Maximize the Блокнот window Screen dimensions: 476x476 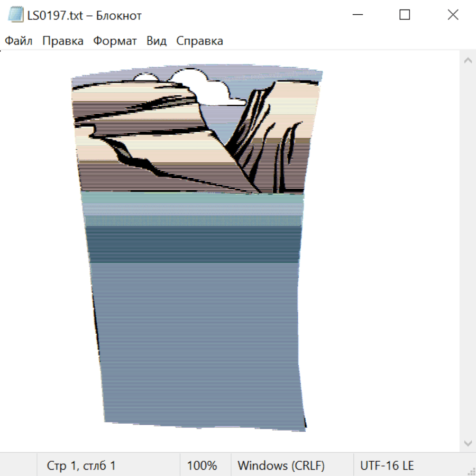tap(405, 15)
